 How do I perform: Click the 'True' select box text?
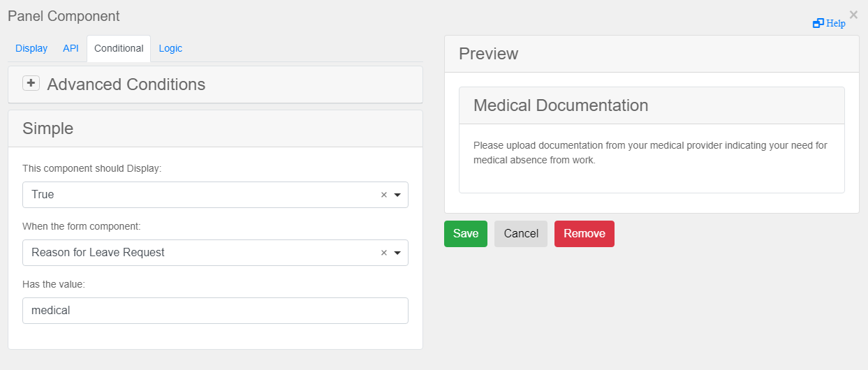tap(43, 195)
